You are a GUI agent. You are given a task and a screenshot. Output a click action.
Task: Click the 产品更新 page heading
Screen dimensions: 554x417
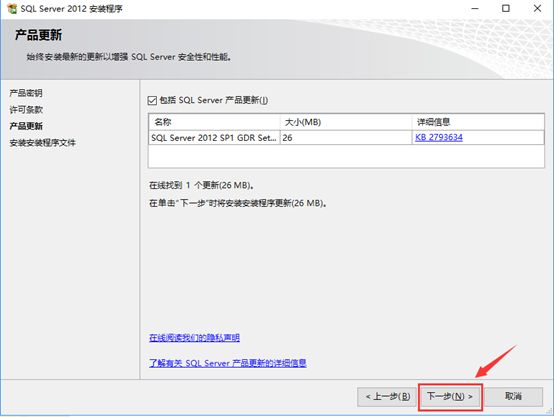(x=38, y=35)
